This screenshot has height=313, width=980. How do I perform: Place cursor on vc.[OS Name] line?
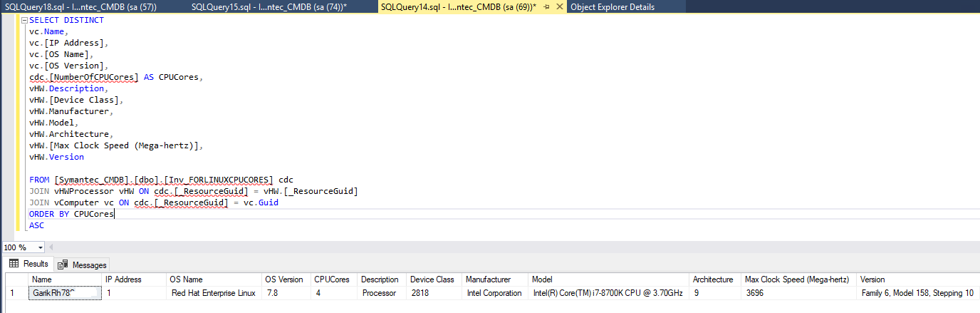click(61, 54)
